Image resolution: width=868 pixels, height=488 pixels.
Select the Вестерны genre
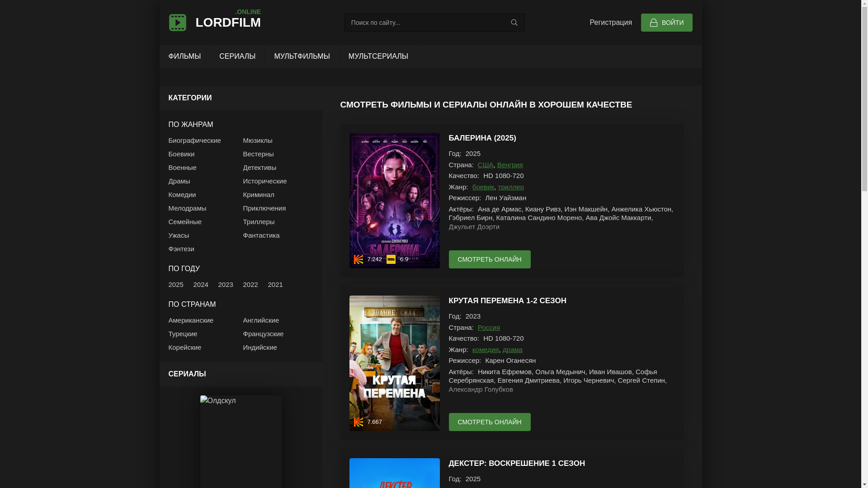[258, 154]
